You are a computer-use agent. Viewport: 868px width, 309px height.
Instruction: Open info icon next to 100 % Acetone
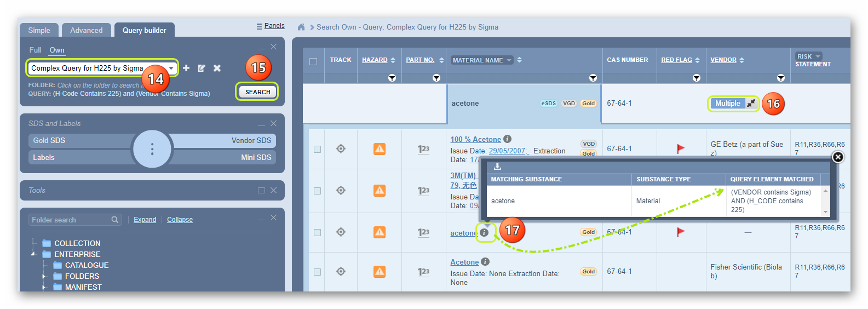pos(508,139)
